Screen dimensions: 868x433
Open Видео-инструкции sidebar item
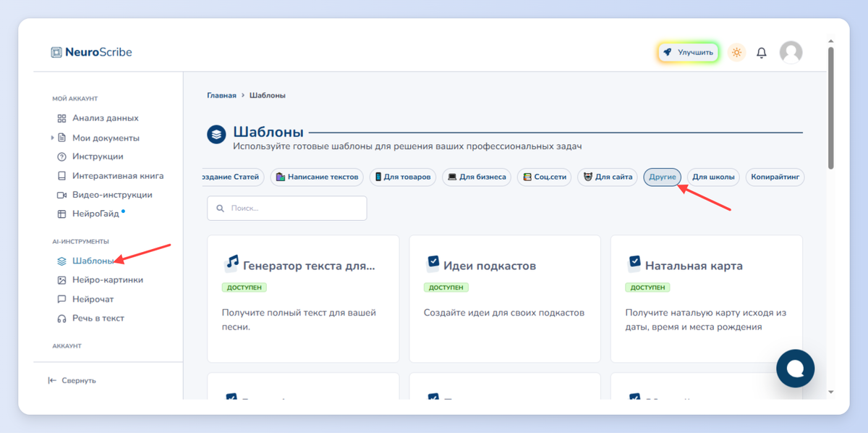coord(112,195)
